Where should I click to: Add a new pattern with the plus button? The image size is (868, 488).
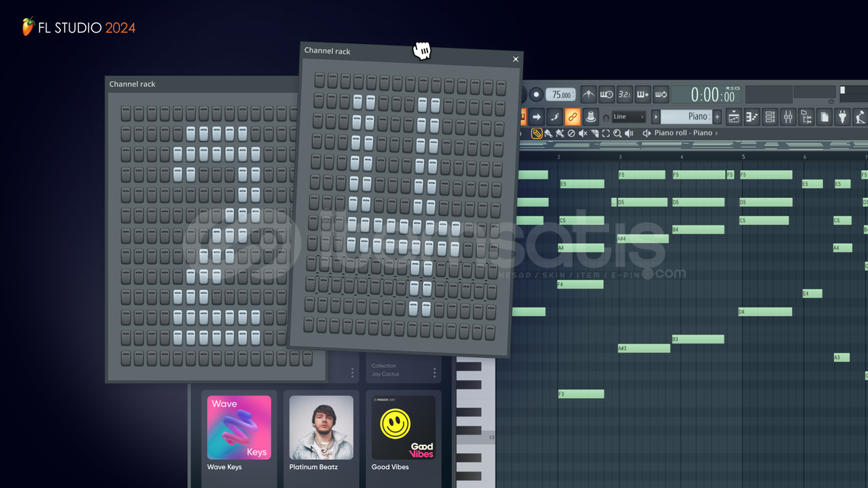point(718,116)
